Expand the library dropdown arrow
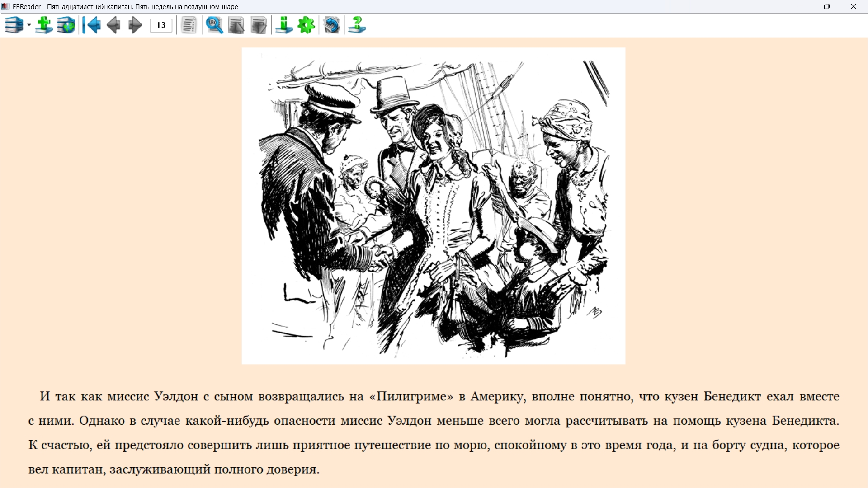 [x=29, y=25]
